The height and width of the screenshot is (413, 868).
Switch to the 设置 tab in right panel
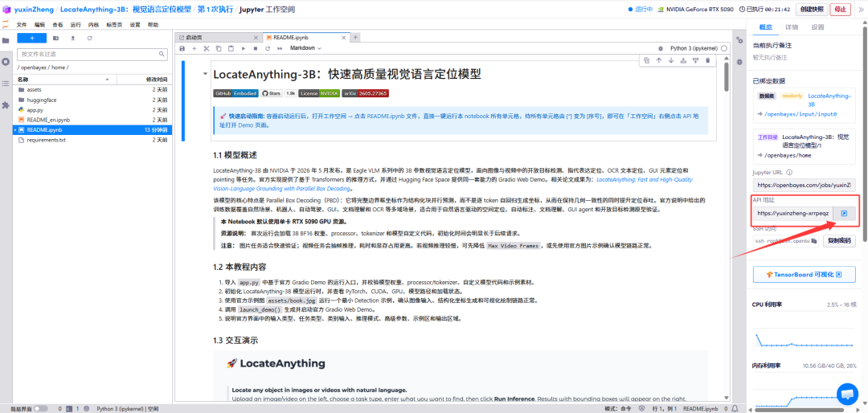coord(817,27)
